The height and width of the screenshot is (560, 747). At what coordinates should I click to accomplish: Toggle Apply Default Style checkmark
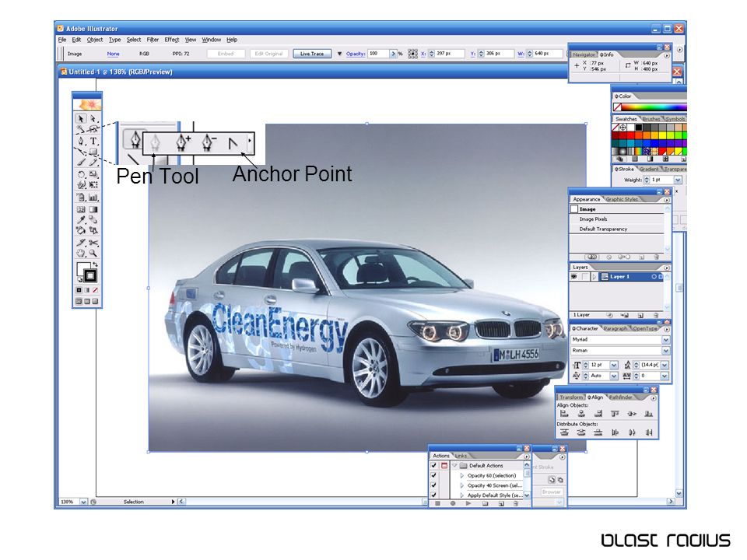tap(433, 495)
